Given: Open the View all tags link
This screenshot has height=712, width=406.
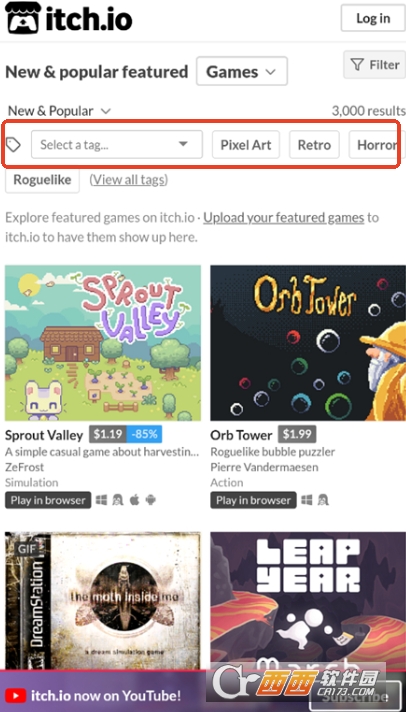Looking at the screenshot, I should tap(129, 180).
